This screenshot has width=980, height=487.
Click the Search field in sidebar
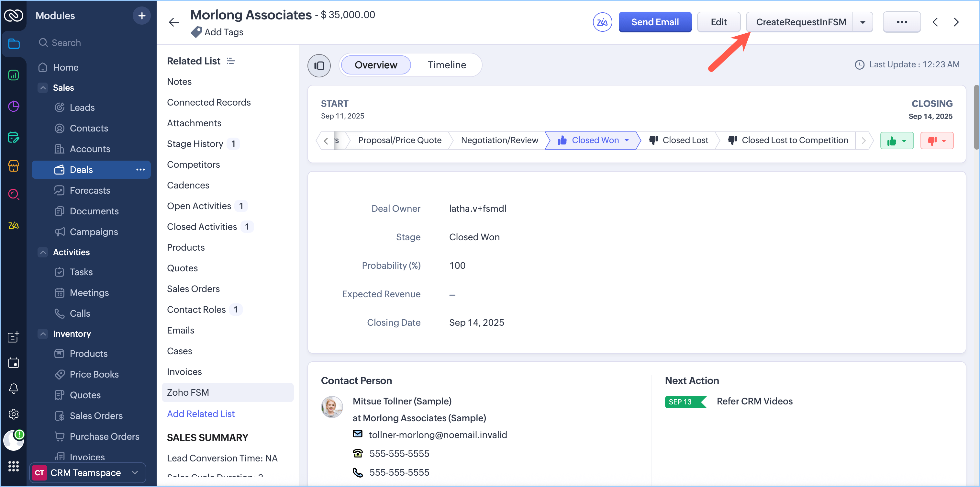[x=66, y=43]
